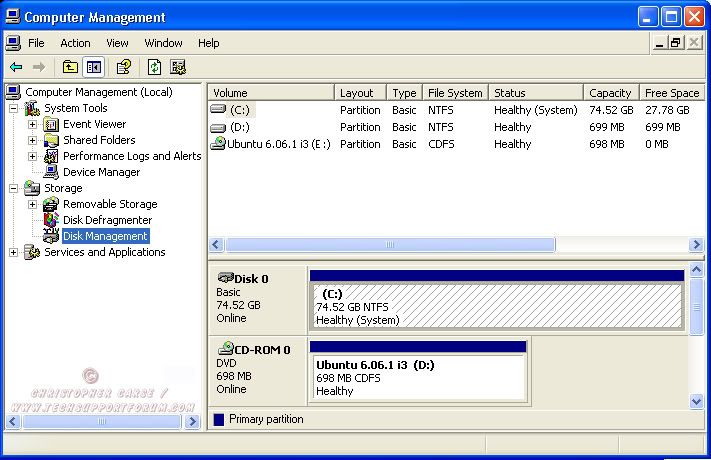Click the Performance Logs and Alerts icon
Screen dimensions: 711x460
51,156
